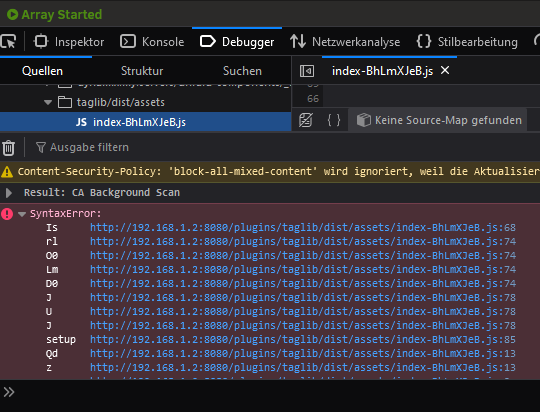Click line number 66 in the gutter
540x412 pixels.
pyautogui.click(x=313, y=99)
